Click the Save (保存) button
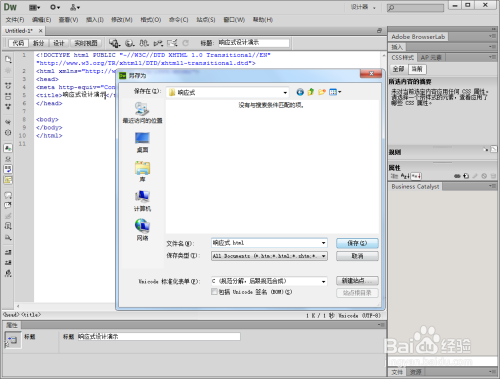 357,243
